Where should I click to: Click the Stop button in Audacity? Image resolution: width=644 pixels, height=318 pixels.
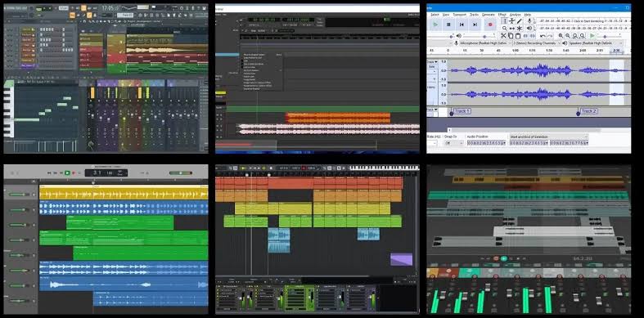pyautogui.click(x=448, y=25)
